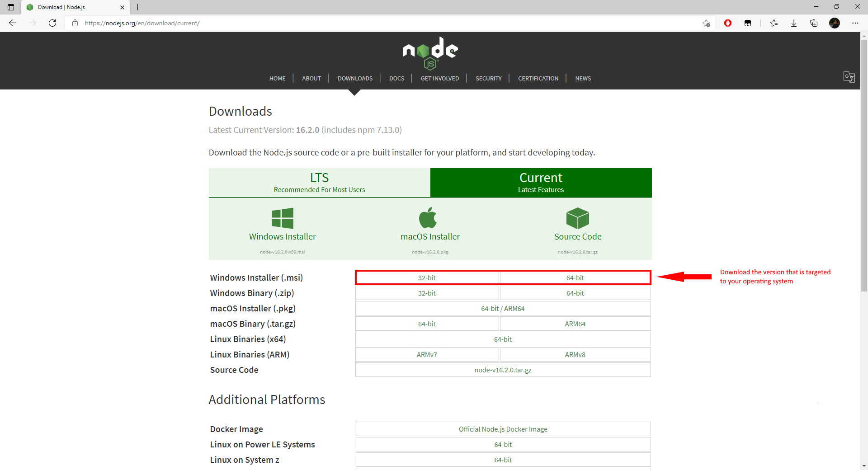Download Windows Binary (.zip) 32-bit
868x470 pixels.
(427, 293)
